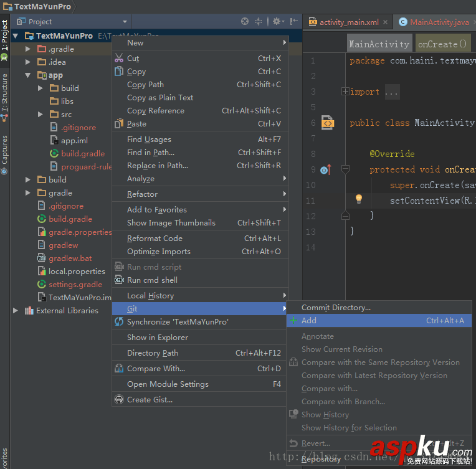
Task: Select local.properties file
Action: (77, 271)
